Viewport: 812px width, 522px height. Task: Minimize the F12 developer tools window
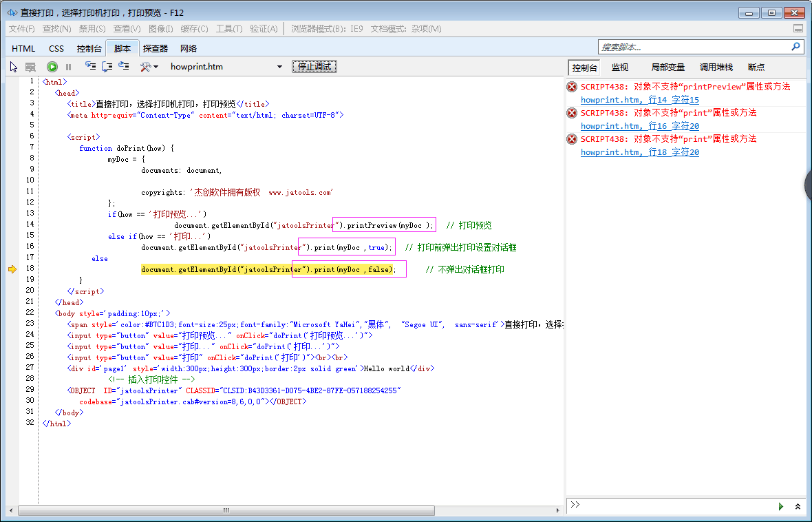(x=749, y=12)
